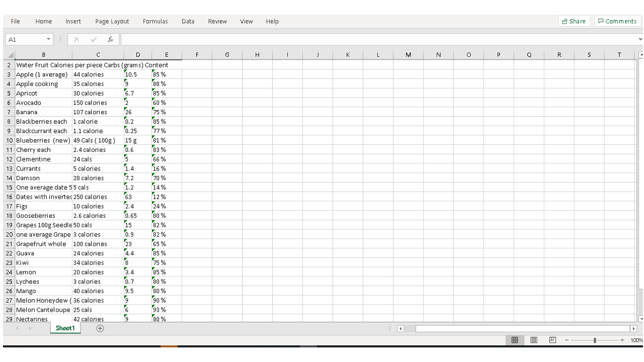Open the File menu
The width and height of the screenshot is (644, 362).
16,21
